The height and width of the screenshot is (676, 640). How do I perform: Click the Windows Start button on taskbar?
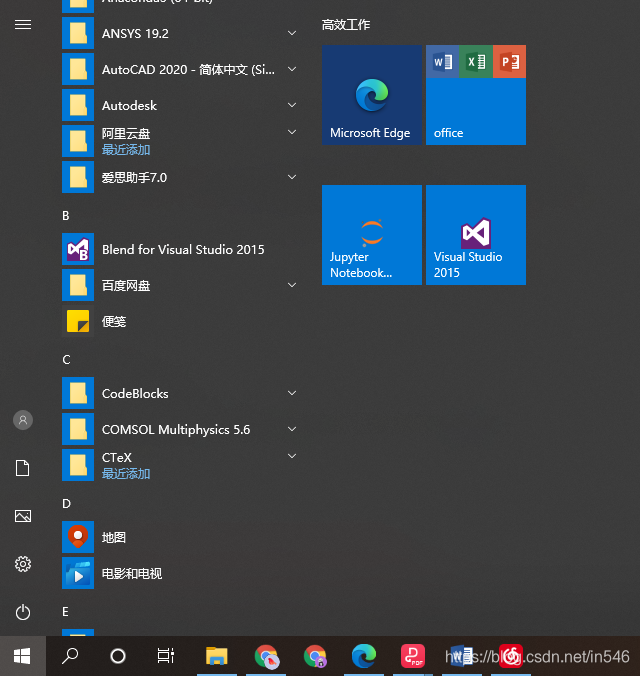coord(22,656)
